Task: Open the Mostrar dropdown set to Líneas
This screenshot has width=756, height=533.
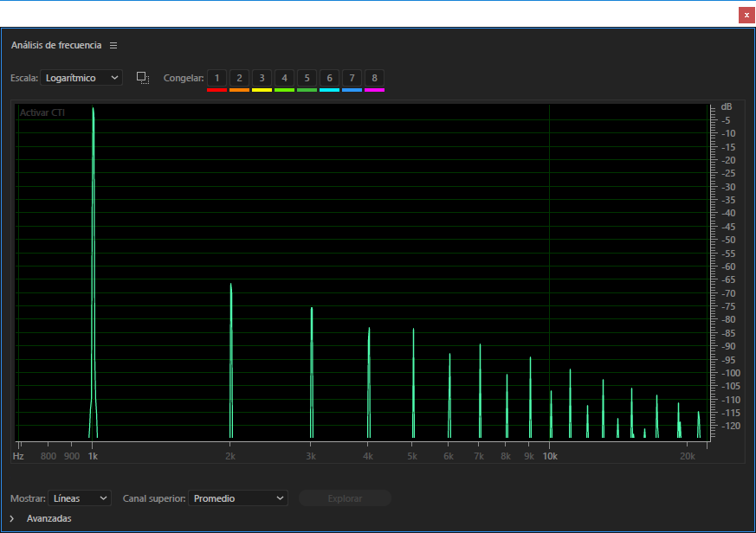Action: tap(80, 498)
